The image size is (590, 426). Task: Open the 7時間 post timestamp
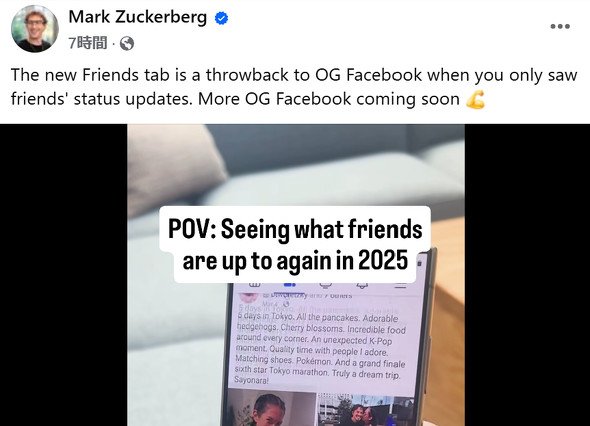88,43
